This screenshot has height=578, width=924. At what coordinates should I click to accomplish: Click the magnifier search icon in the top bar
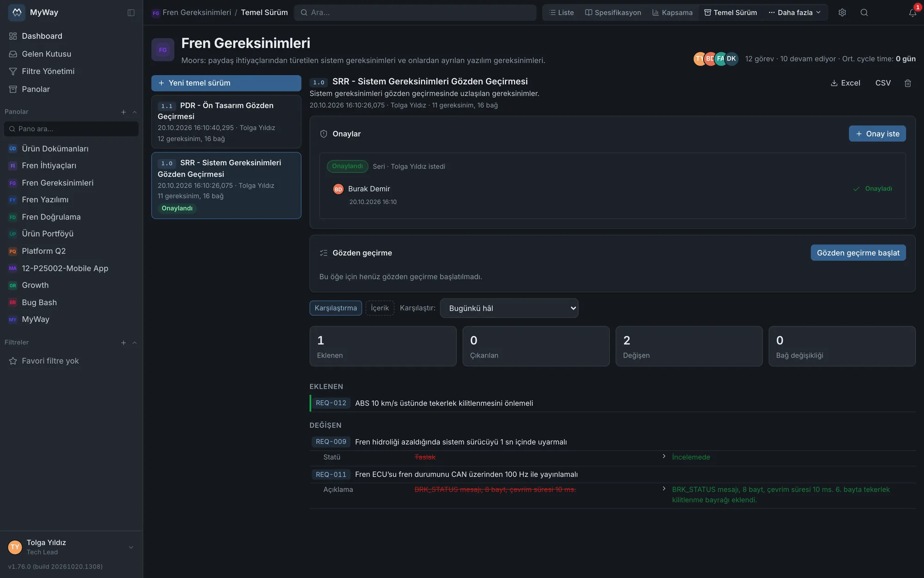[x=864, y=12]
